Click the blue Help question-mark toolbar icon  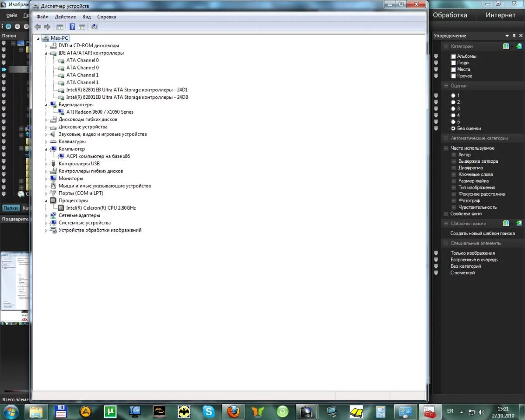(x=72, y=27)
